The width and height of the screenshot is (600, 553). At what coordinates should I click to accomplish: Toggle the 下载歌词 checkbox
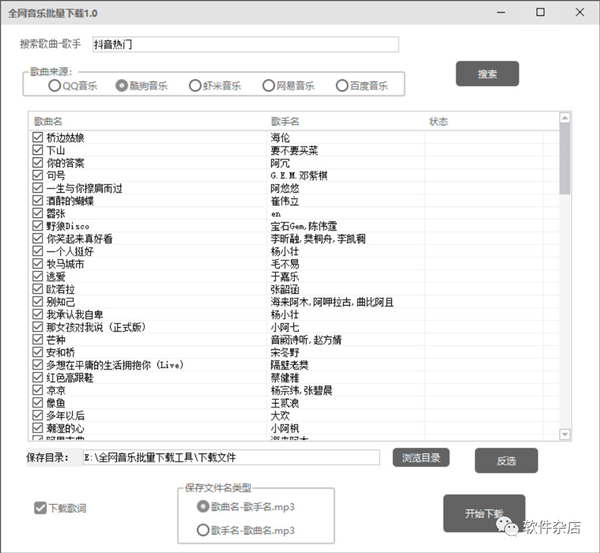40,508
